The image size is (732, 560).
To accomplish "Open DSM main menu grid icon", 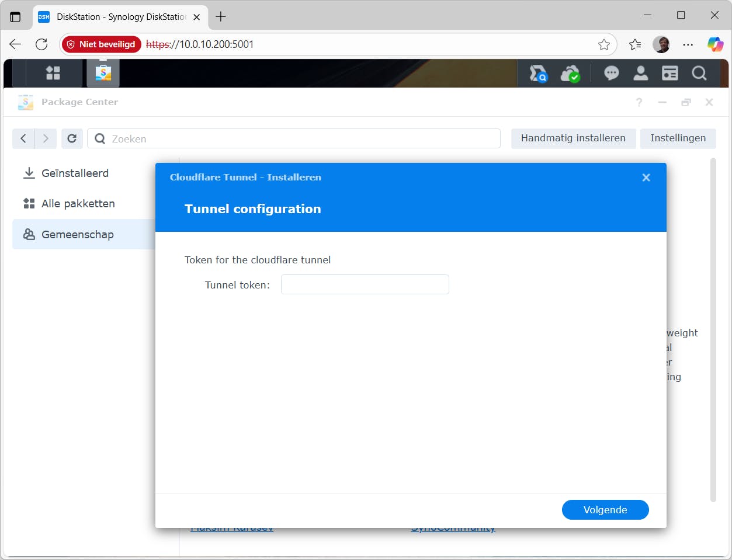I will pyautogui.click(x=53, y=73).
